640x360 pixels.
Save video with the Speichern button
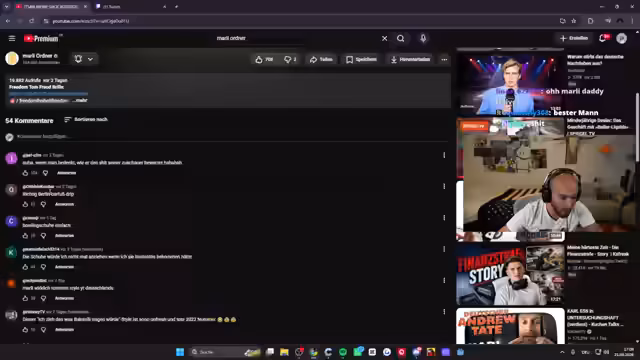pos(361,60)
